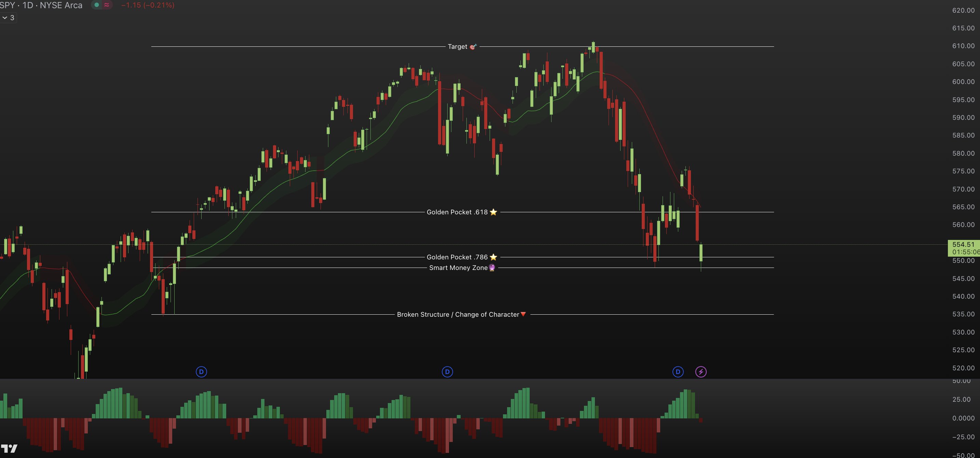Click the 0.0000 oscillator scale label
This screenshot has height=458, width=980.
963,418
